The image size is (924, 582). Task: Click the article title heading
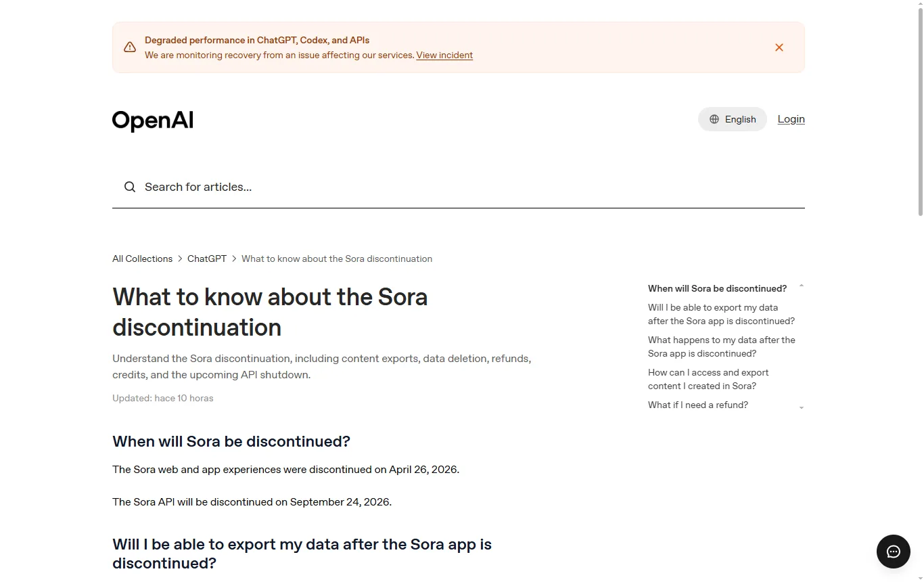point(270,312)
